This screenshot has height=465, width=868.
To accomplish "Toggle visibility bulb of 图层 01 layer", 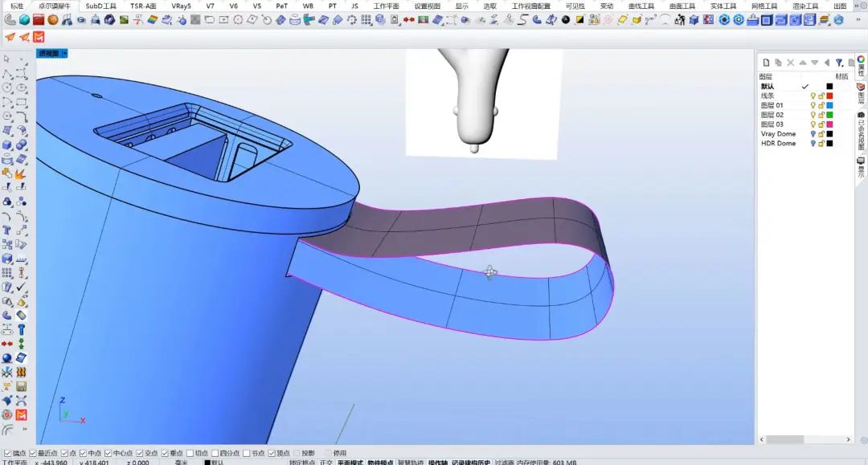I will click(813, 105).
